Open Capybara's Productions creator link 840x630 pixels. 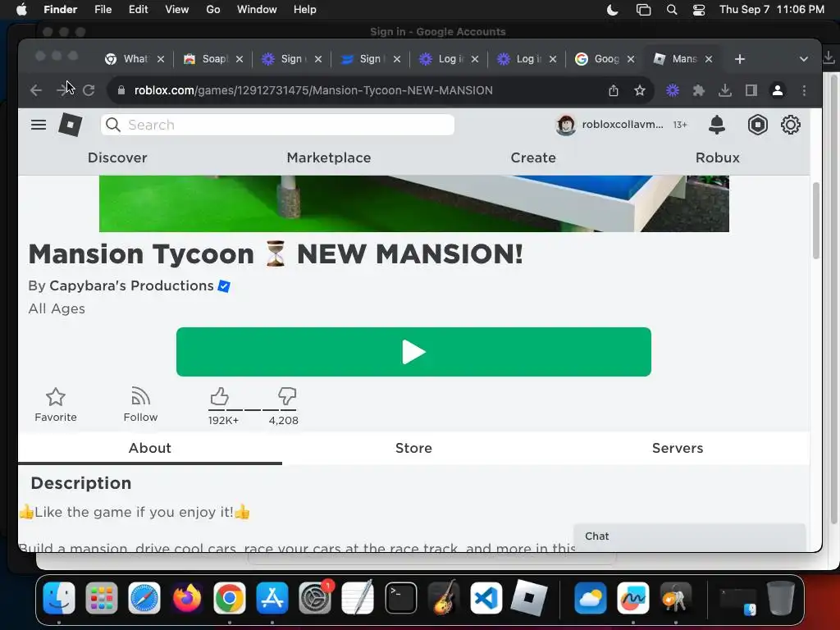131,285
